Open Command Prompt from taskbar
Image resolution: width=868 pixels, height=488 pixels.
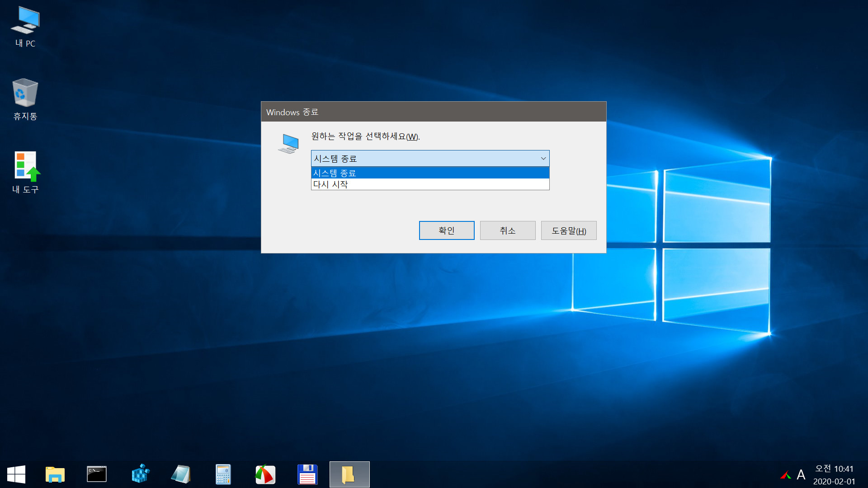click(x=97, y=474)
